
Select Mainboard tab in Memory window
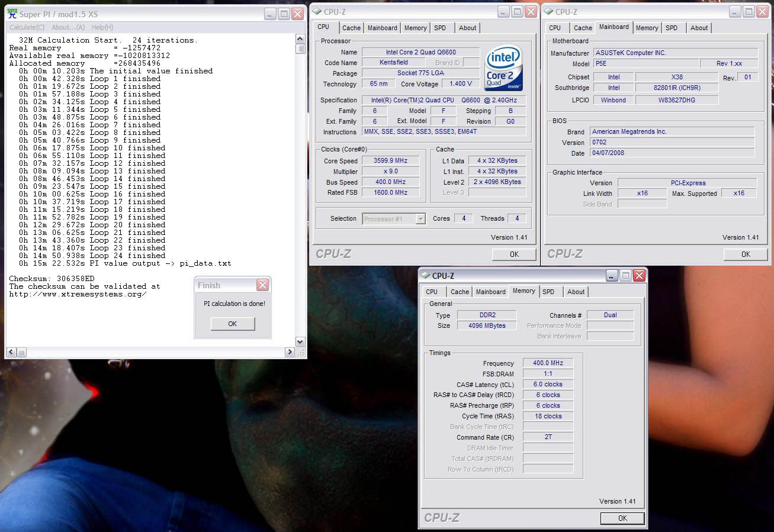(491, 292)
